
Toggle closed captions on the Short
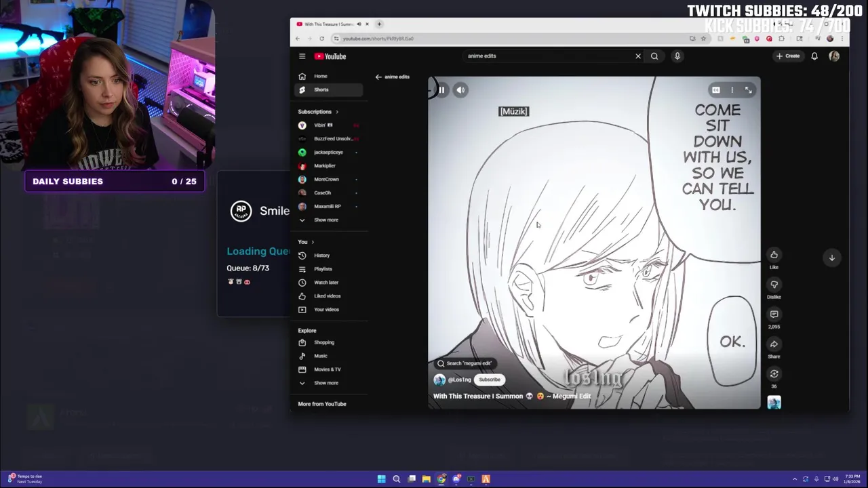715,90
